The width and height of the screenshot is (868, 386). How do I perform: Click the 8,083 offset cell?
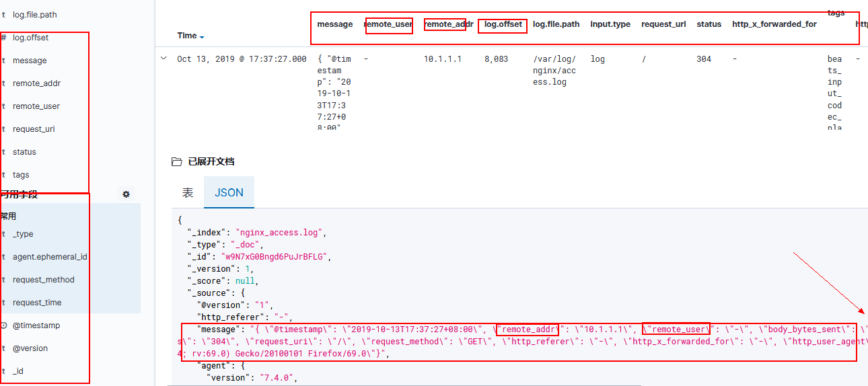coord(497,59)
